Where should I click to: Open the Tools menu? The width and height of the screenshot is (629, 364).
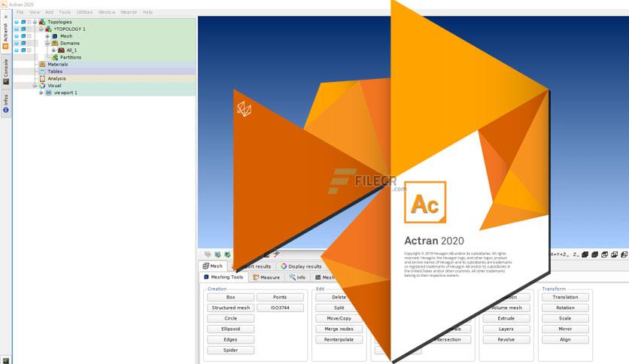[65, 12]
